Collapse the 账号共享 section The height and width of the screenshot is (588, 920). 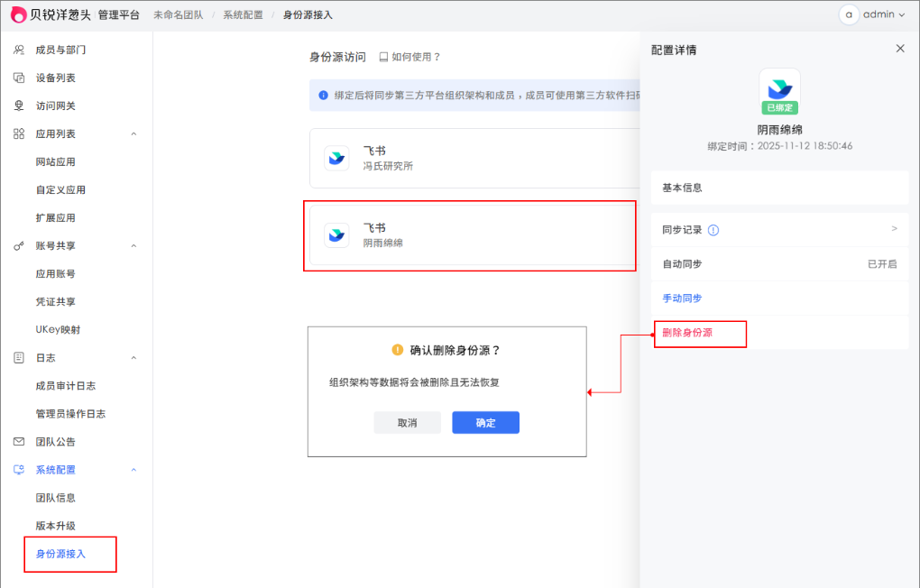tap(133, 245)
